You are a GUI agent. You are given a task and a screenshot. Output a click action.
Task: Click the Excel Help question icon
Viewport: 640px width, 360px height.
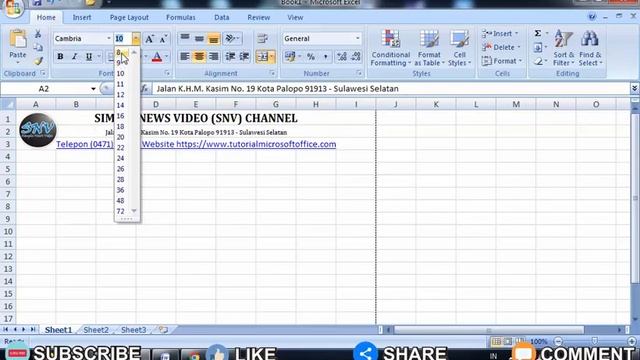592,17
